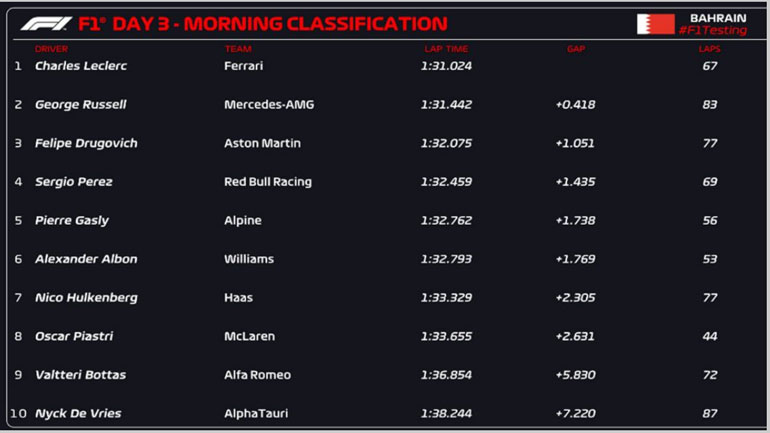Viewport: 770px width, 433px height.
Task: Select the LAPS column header
Action: (x=710, y=48)
